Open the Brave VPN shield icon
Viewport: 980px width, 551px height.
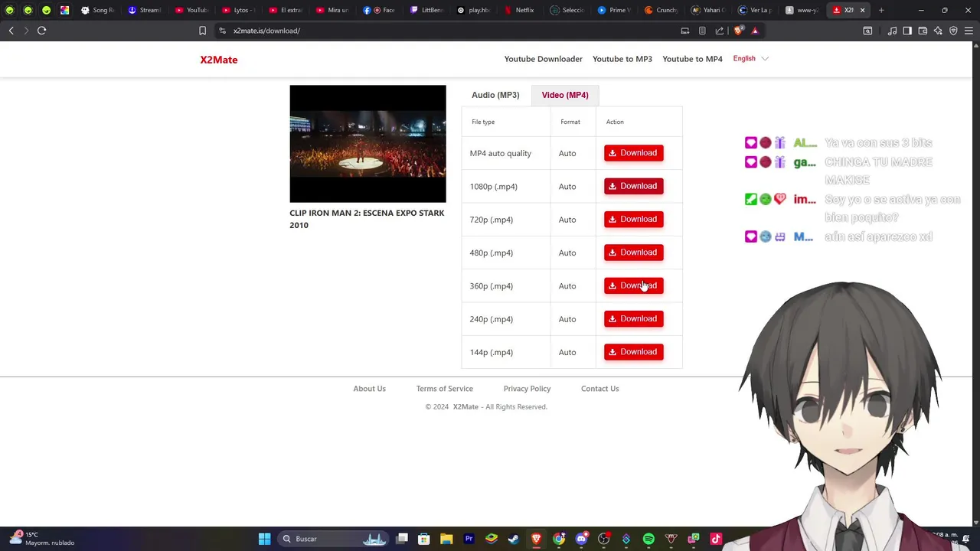tap(953, 31)
